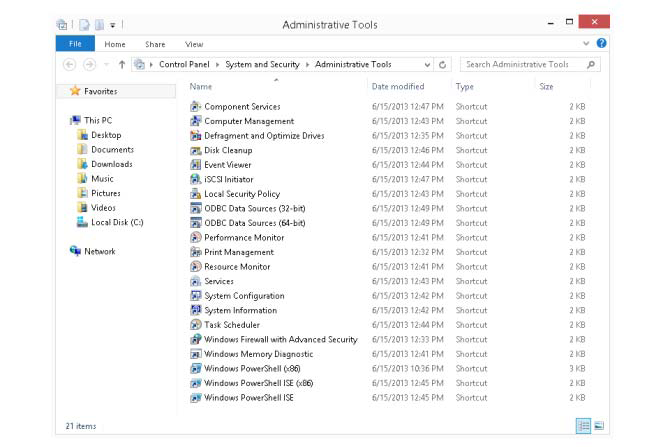The image size is (670, 447).
Task: Select the Disk Cleanup icon
Action: coord(196,150)
